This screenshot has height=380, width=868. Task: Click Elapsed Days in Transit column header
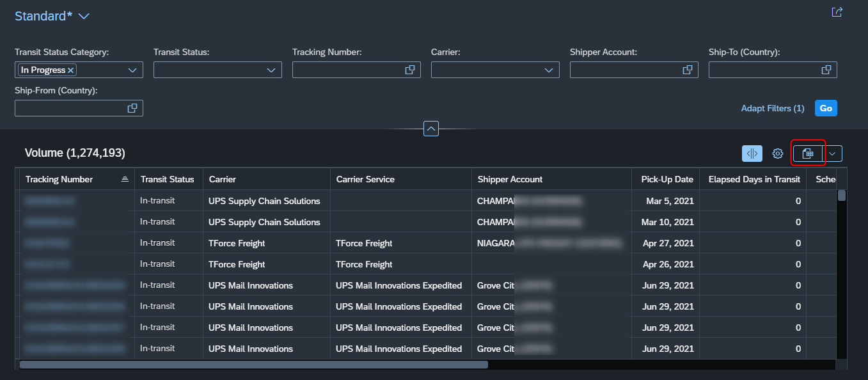point(753,179)
